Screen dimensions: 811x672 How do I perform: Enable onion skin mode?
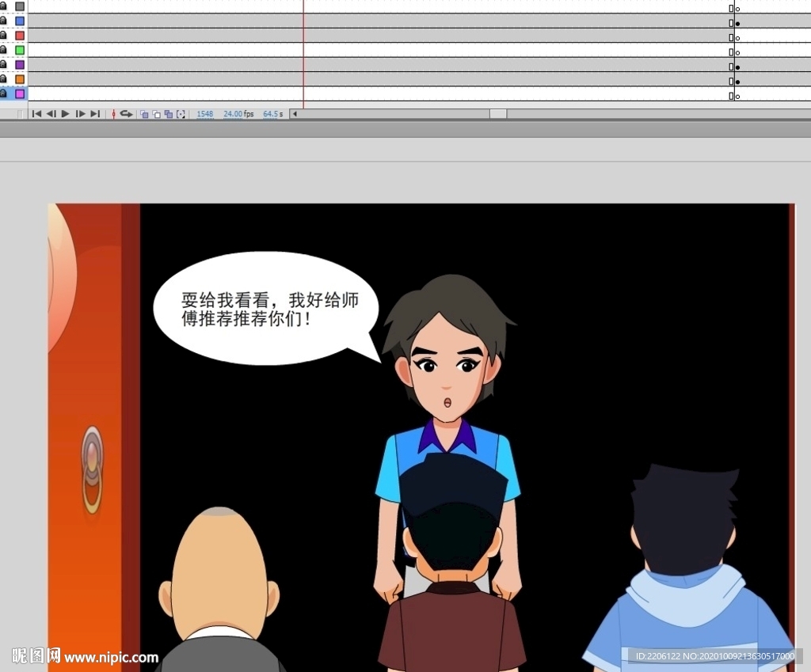[x=144, y=114]
